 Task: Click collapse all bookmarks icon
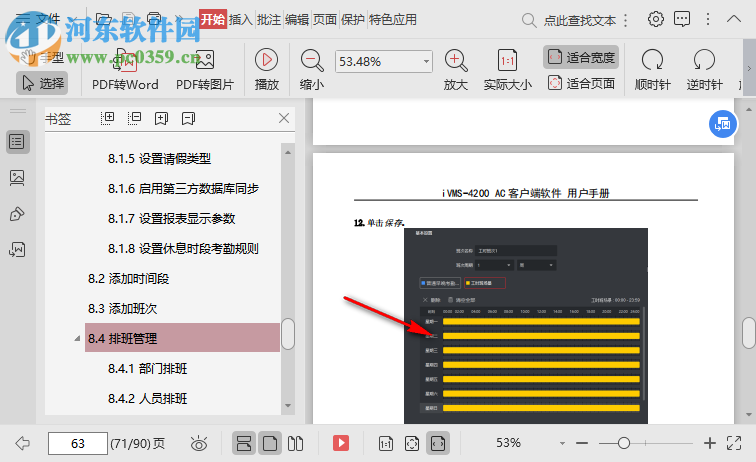134,118
